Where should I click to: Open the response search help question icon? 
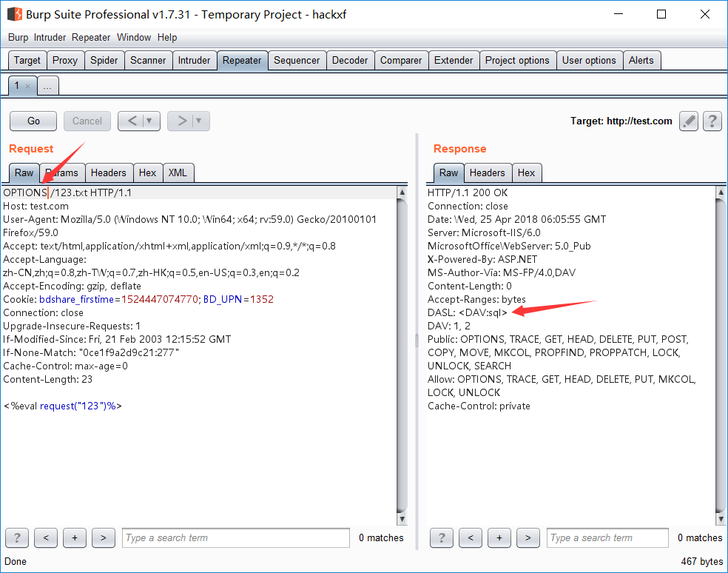(x=442, y=537)
